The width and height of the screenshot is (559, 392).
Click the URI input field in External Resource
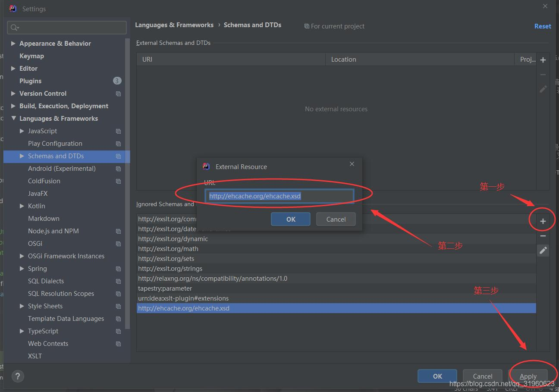[279, 196]
